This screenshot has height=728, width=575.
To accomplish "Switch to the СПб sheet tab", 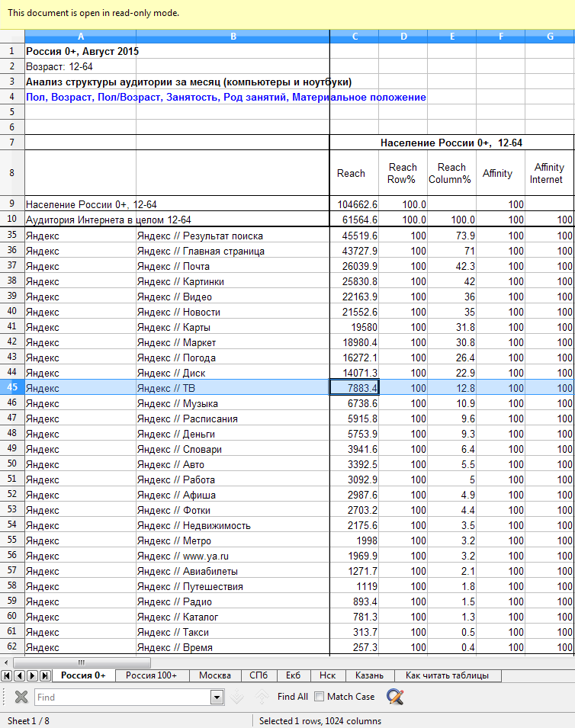I will coord(259,675).
